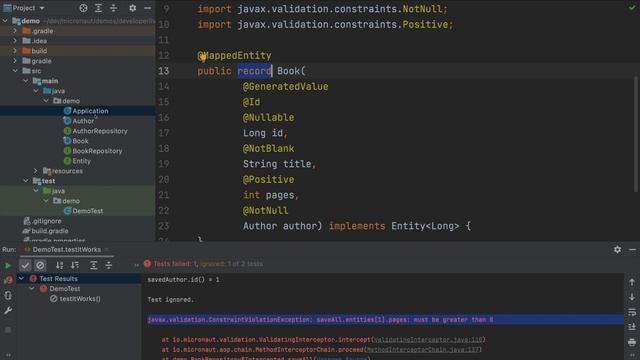Viewport: 640px width, 360px height.
Task: Select opened file in Project view (target icon)
Action: click(83, 8)
